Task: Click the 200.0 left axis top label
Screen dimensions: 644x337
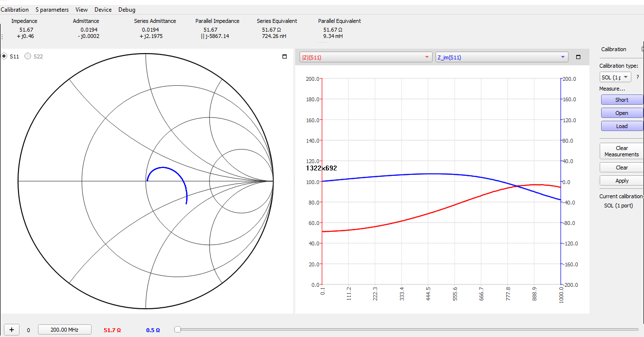Action: [312, 79]
